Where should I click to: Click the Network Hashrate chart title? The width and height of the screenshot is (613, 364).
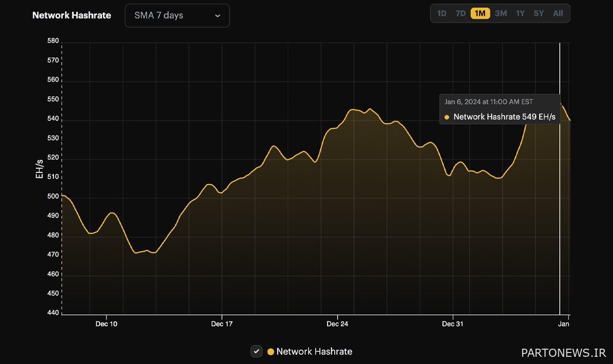[71, 15]
